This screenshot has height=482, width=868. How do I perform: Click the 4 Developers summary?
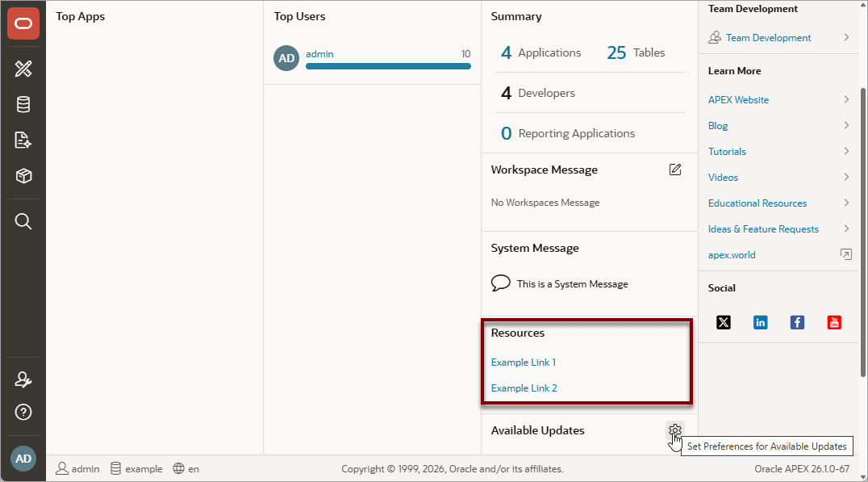(x=537, y=93)
